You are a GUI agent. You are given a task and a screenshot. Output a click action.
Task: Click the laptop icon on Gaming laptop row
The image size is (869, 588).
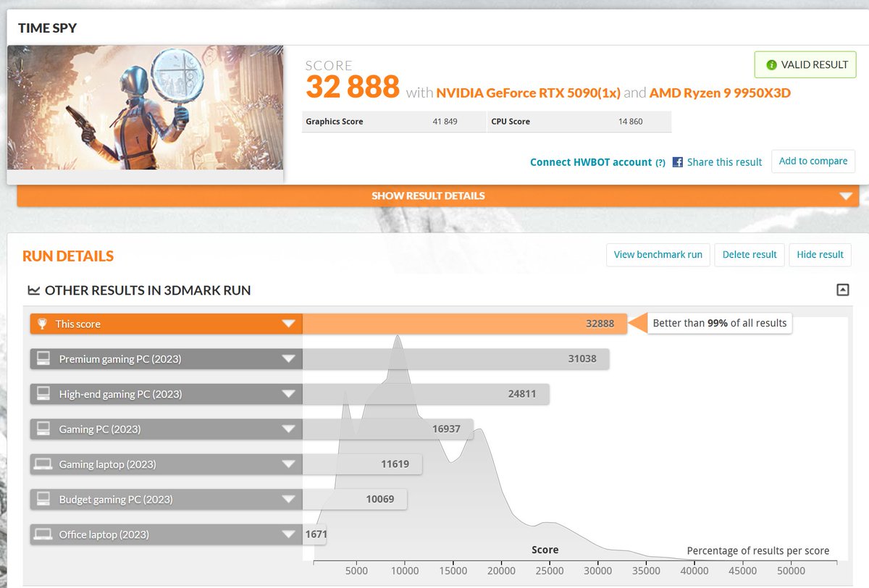click(x=43, y=464)
